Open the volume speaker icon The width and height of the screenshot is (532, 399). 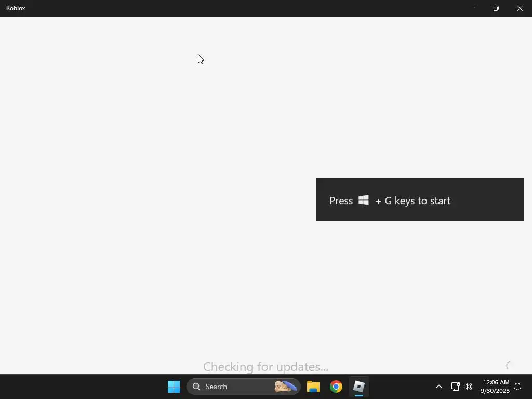coord(468,387)
